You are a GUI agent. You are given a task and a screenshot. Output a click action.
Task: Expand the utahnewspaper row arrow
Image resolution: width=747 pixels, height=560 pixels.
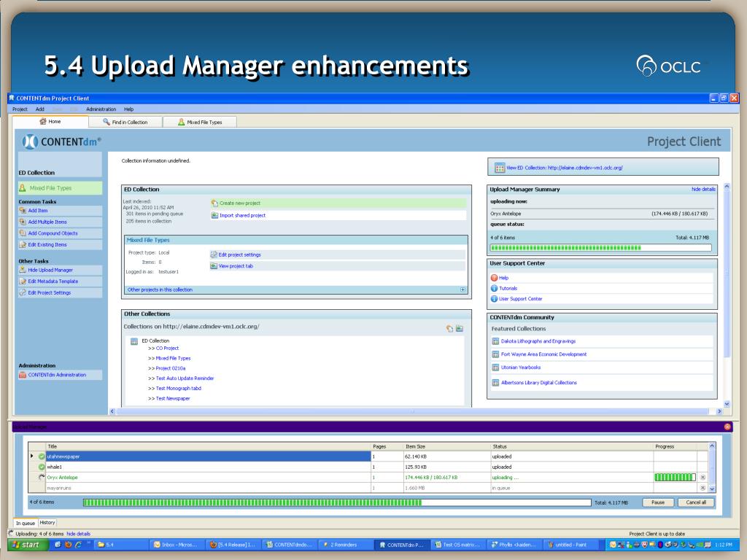click(32, 456)
